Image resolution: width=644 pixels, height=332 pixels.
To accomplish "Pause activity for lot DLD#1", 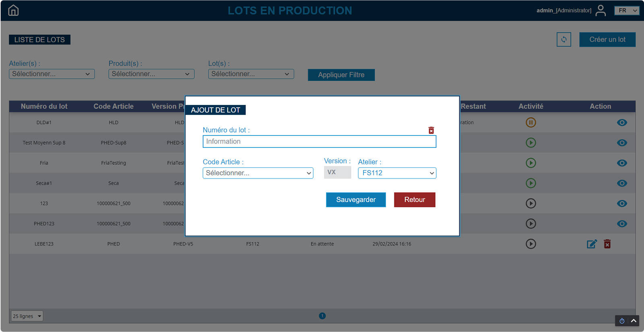I will (x=531, y=122).
